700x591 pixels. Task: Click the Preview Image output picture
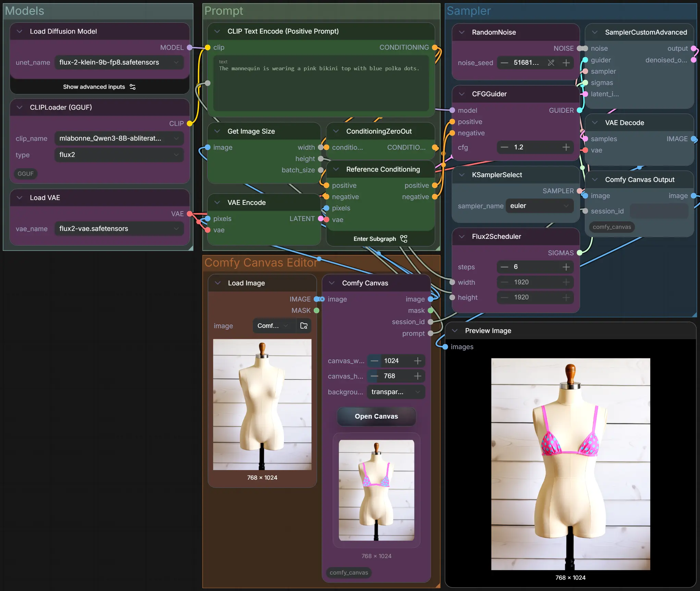pos(570,464)
